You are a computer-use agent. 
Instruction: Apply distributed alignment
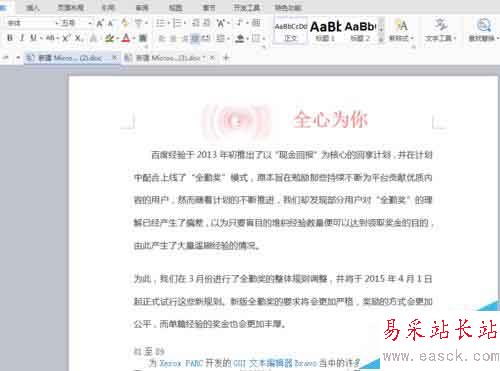point(206,38)
